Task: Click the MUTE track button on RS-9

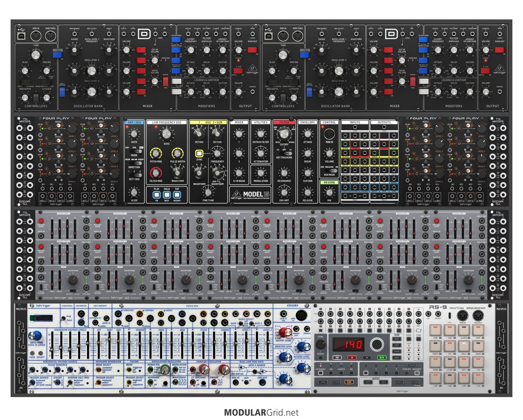Action: [368, 382]
